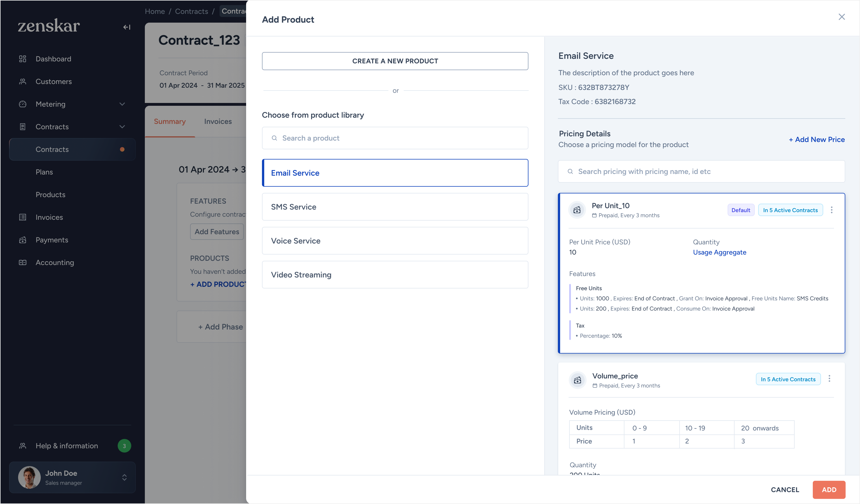Open Invoices from the sidebar

[x=49, y=217]
